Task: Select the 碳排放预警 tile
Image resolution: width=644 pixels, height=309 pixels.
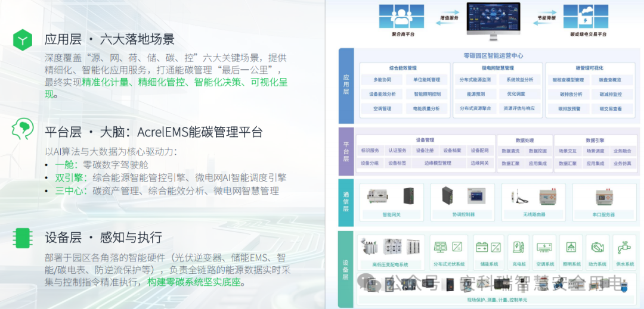Action: 569,109
